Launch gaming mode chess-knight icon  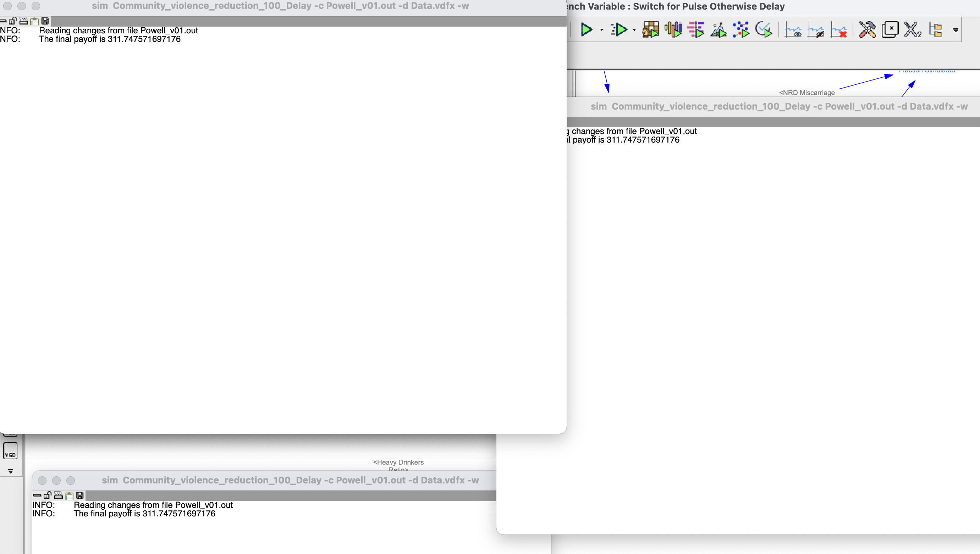pos(650,30)
